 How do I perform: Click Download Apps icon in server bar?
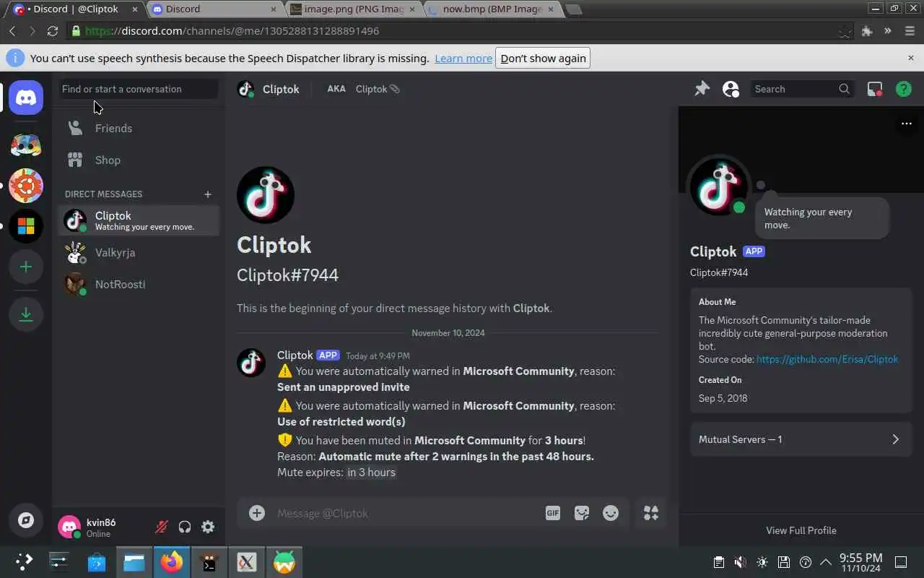pyautogui.click(x=26, y=314)
